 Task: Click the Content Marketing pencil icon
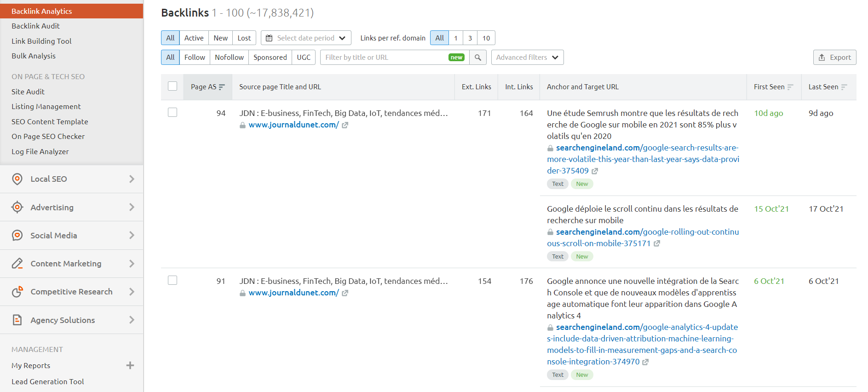pyautogui.click(x=17, y=264)
